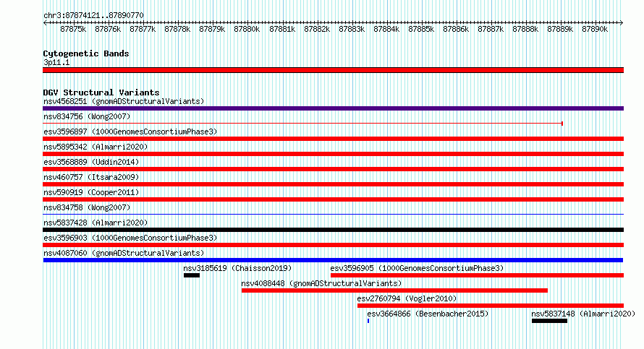Open nsv460757 (Itsara2009) variant label
Screen dimensions: 644x349
[x=91, y=178]
